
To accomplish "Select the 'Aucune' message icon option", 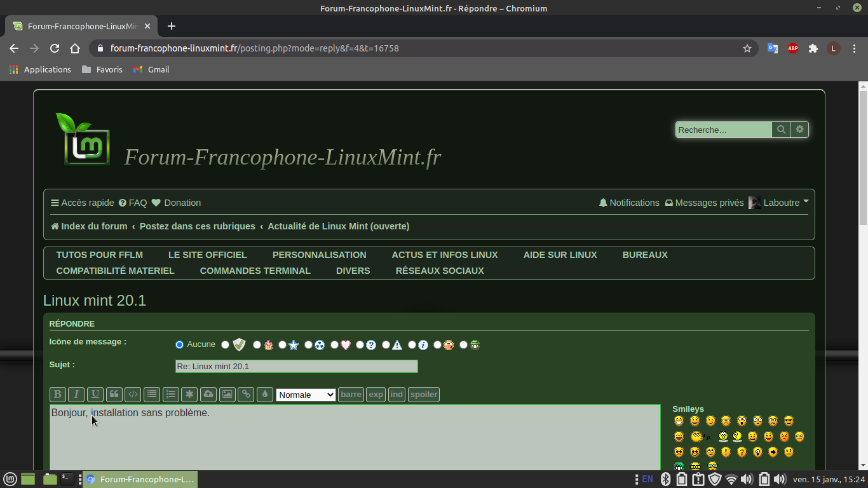I will coord(179,344).
